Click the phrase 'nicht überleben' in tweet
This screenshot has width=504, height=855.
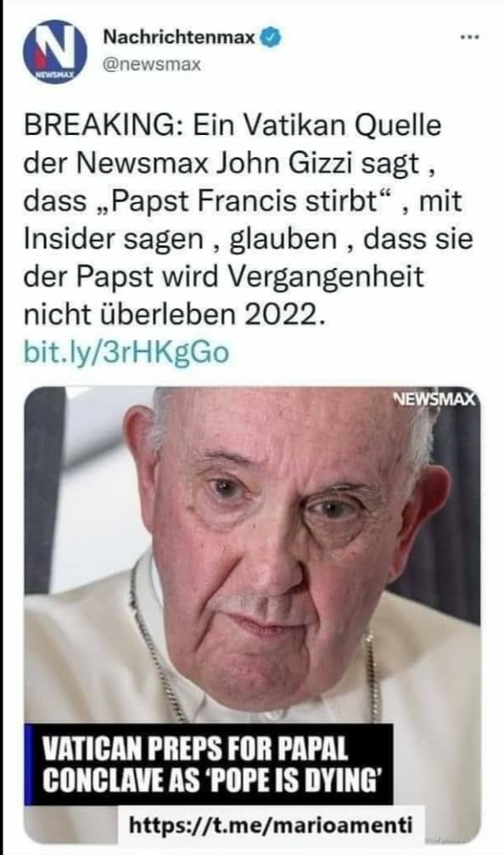[x=130, y=315]
